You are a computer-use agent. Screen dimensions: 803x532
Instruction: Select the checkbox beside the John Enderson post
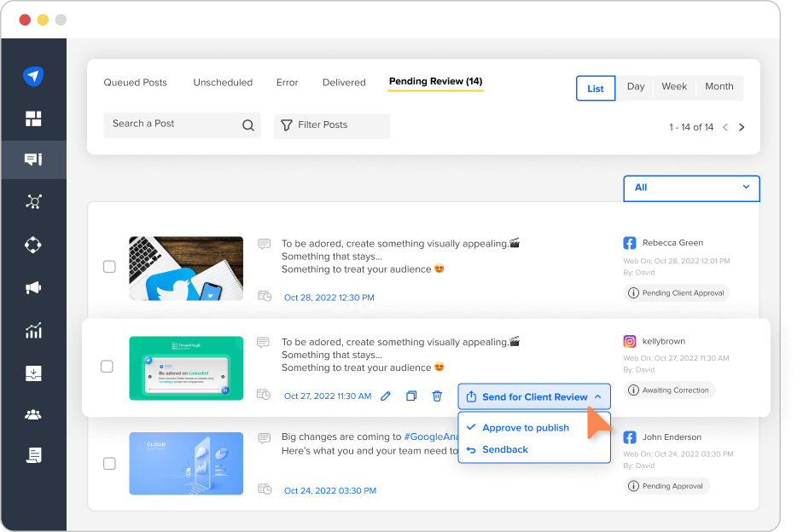109,464
